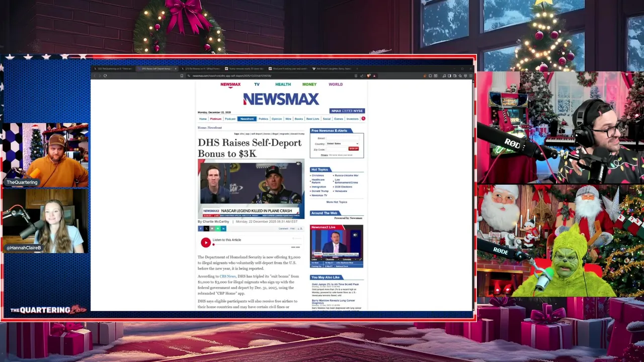Click the NMAX Listed NYSE badge

(x=347, y=111)
